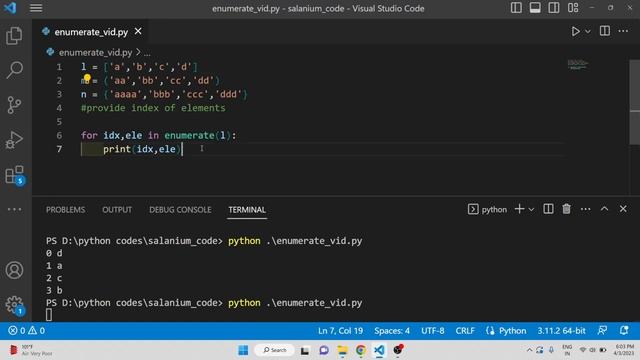This screenshot has height=360, width=640.
Task: Switch to the DEBUG CONSOLE tab
Action: [180, 210]
